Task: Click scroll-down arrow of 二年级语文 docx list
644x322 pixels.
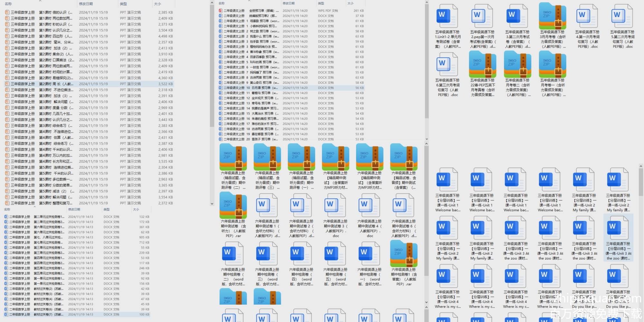Action: pyautogui.click(x=427, y=139)
